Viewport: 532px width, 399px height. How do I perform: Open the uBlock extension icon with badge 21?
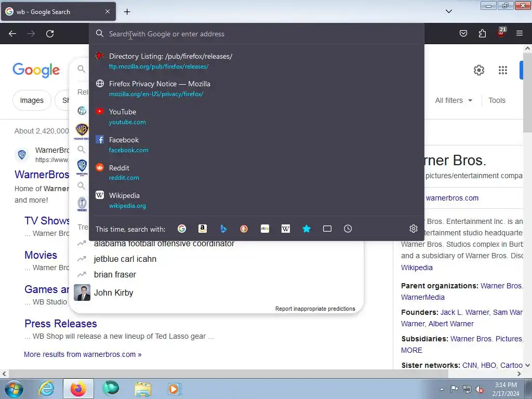(501, 33)
